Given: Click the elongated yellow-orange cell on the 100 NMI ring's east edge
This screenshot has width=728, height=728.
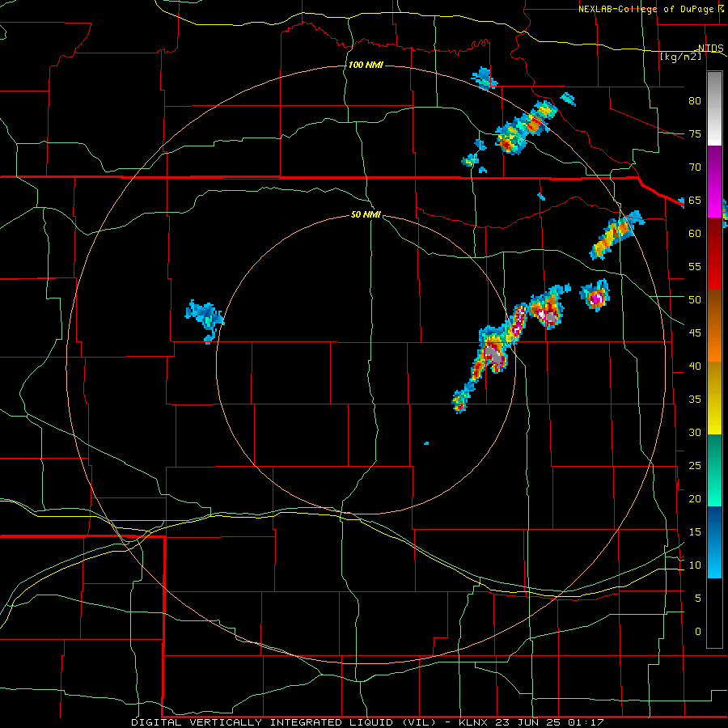Looking at the screenshot, I should pos(616,235).
